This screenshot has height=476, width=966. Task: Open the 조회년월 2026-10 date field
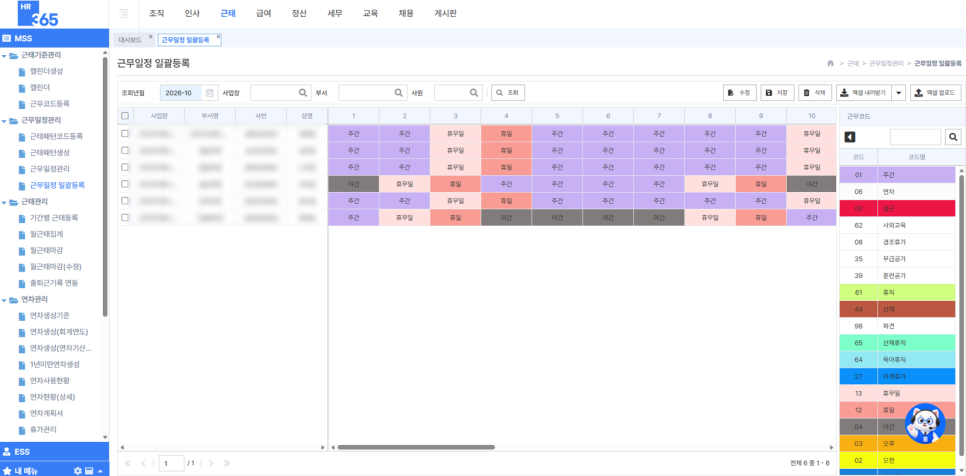coord(181,93)
